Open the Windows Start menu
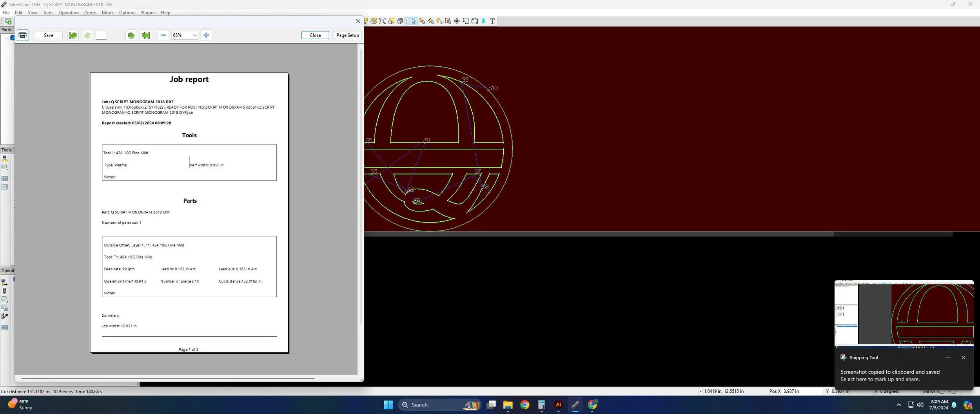Screen dimensions: 980x414 click(x=388, y=405)
